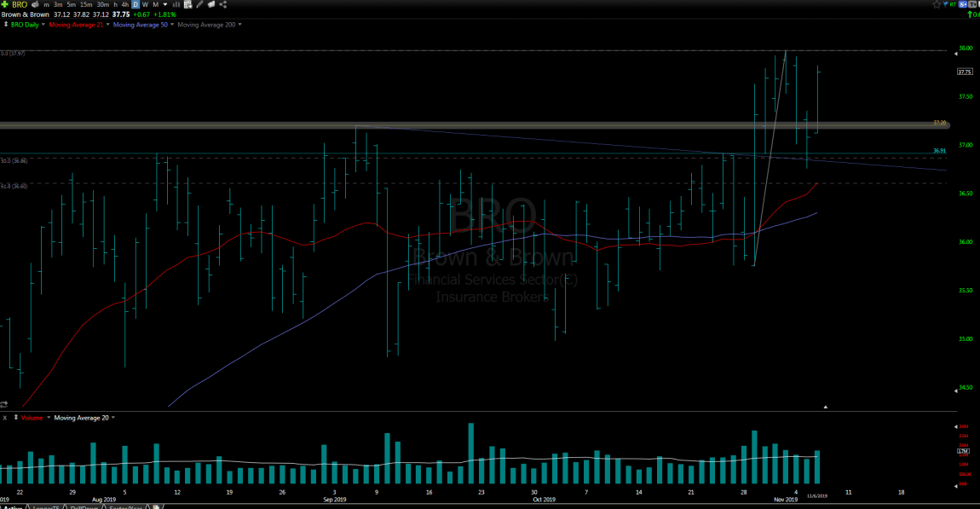
Task: Click the up-down arrows beside BRO Daily
Action: point(6,25)
